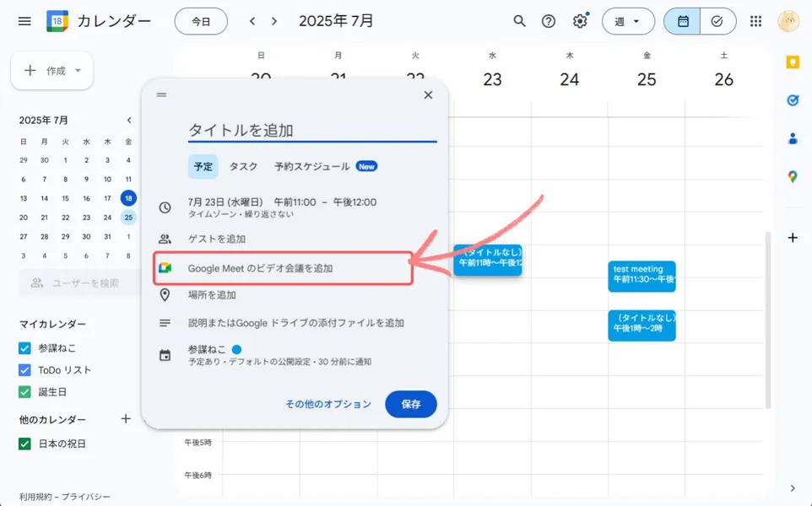
Task: Select the タスク tab
Action: point(243,167)
